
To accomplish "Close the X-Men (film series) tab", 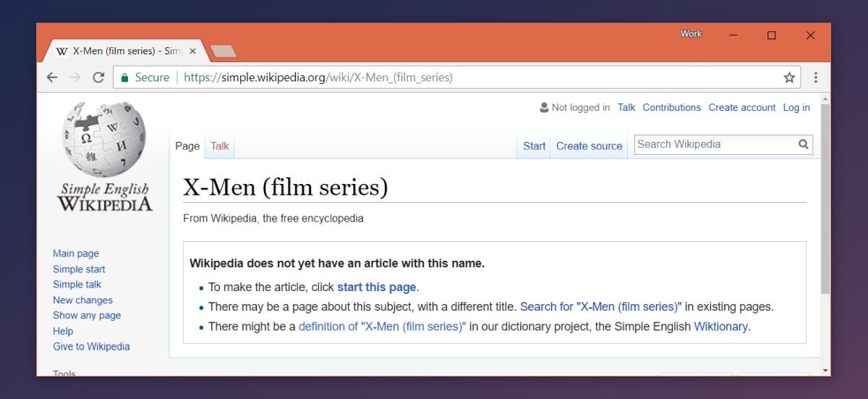I will pos(193,51).
